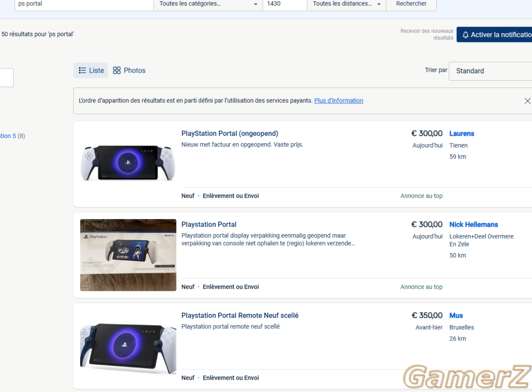Click 'Tienen' location text

[458, 145]
